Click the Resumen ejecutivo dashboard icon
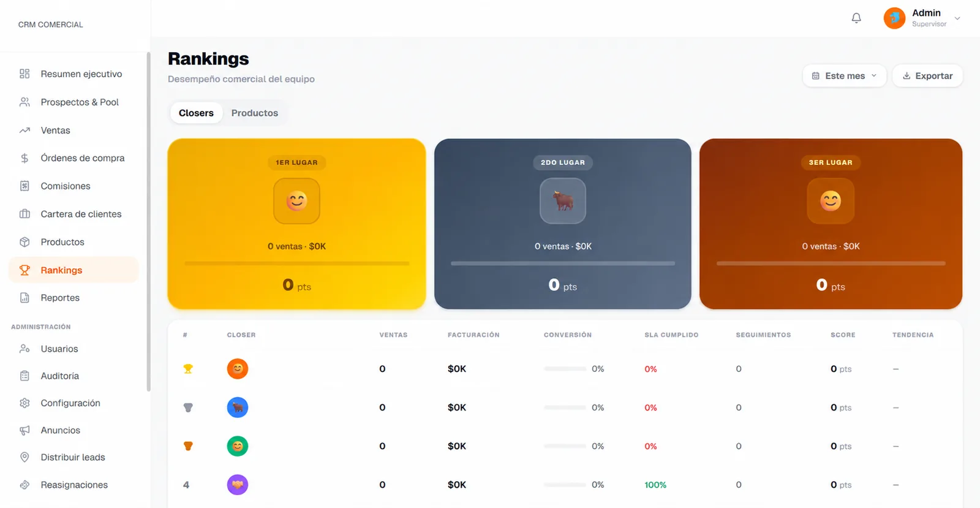Screen dimensions: 980x508 (x=24, y=74)
